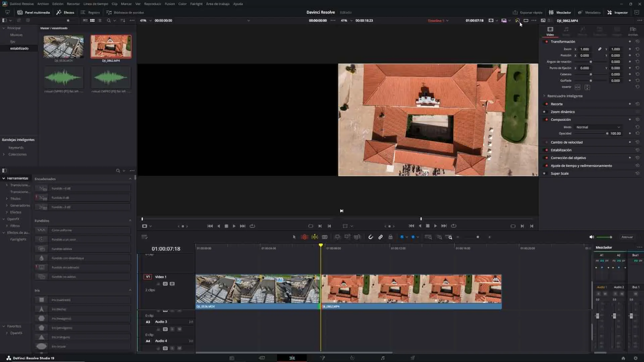Toggle the Panel multimedia button

click(x=34, y=12)
